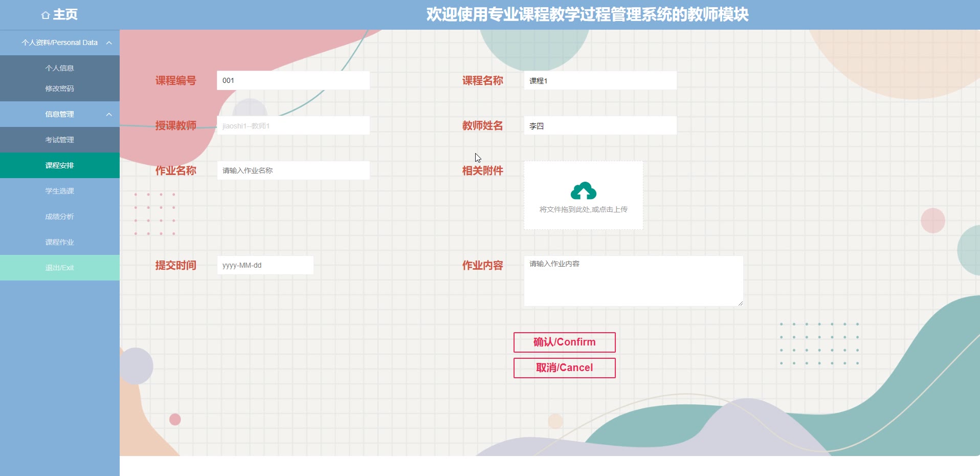Click the home icon beside 主页

tap(46, 15)
